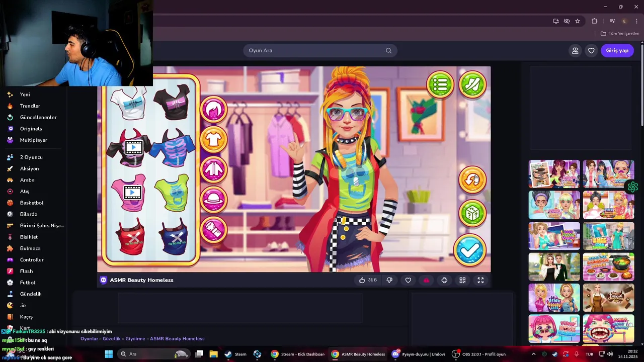Viewport: 644px width, 362px height.
Task: Open Flash category in sidebar
Action: tap(26, 271)
